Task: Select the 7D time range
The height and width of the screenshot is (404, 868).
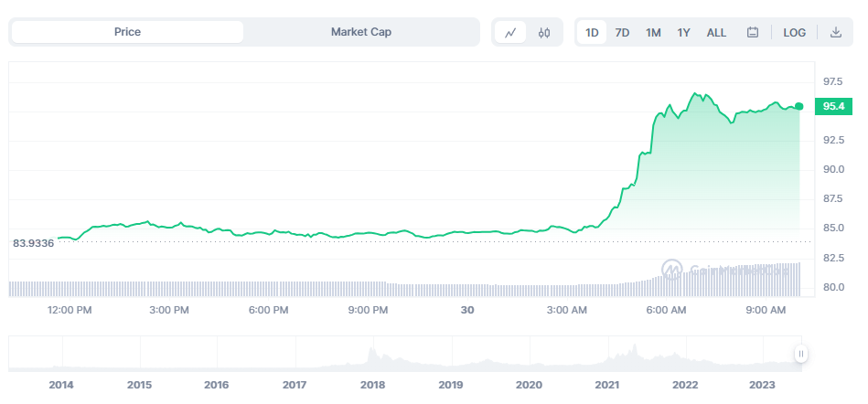Action: [622, 32]
